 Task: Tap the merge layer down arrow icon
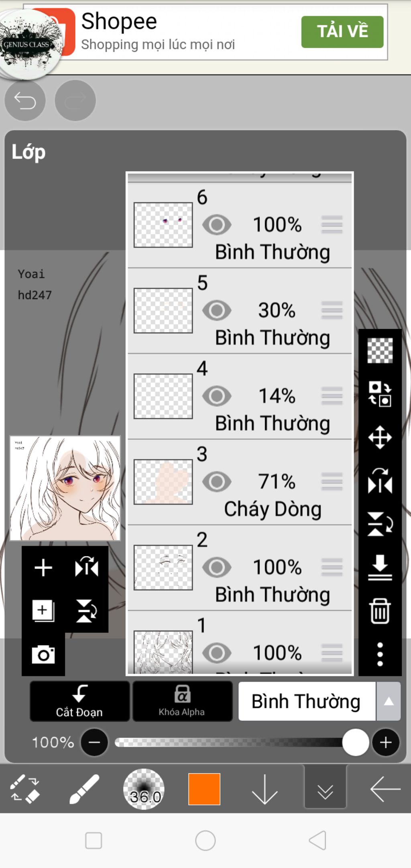(x=380, y=567)
